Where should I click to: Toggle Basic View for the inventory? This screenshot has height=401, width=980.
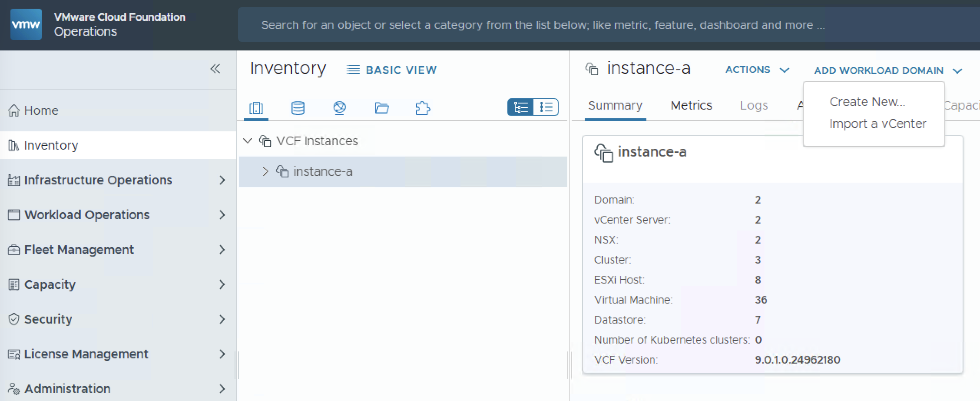(x=392, y=70)
